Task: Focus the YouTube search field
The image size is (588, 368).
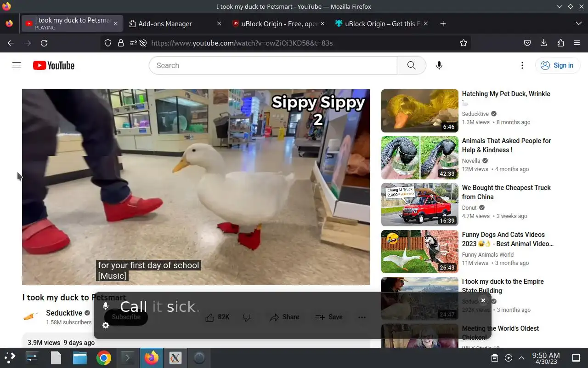Action: pyautogui.click(x=273, y=65)
